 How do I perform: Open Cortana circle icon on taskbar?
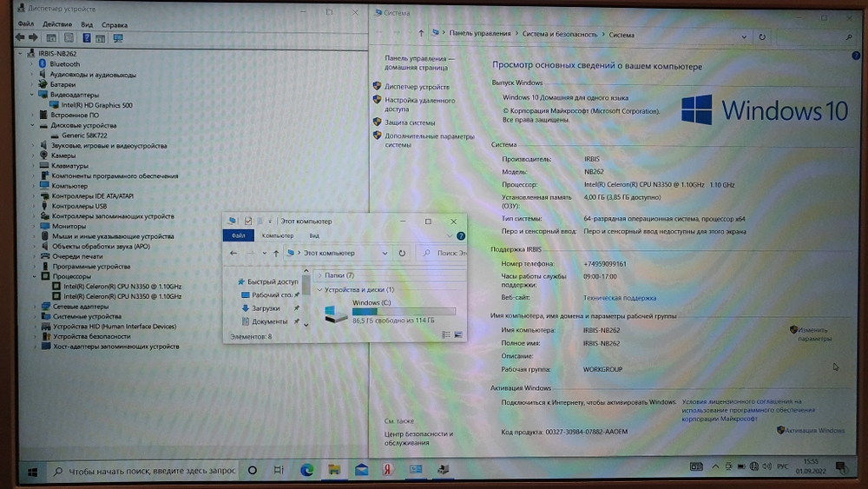point(253,470)
